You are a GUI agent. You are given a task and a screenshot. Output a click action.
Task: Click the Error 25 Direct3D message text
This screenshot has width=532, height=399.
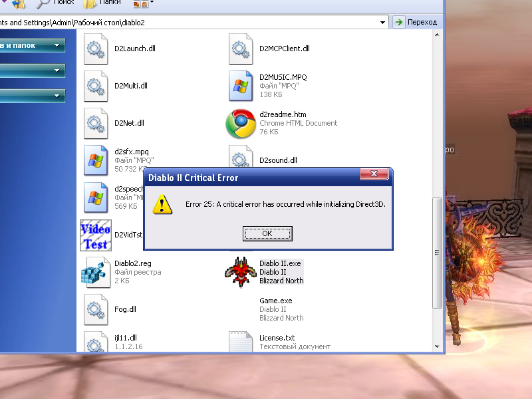click(285, 204)
